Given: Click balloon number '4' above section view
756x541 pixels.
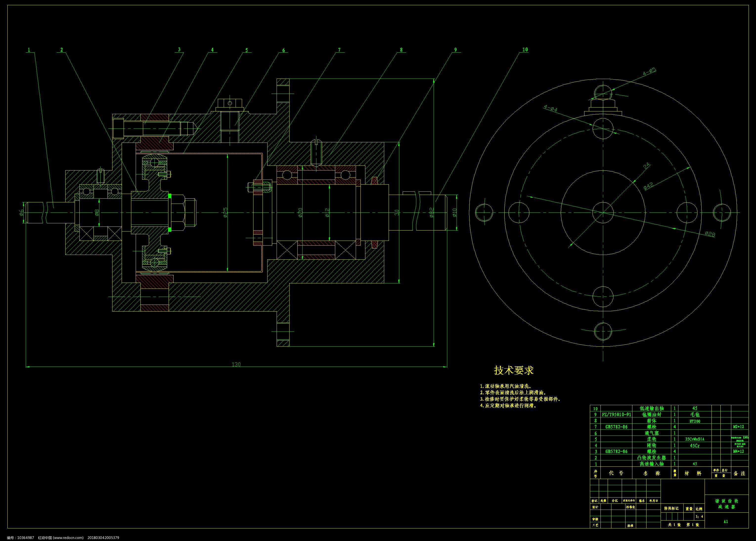Looking at the screenshot, I should coord(212,50).
